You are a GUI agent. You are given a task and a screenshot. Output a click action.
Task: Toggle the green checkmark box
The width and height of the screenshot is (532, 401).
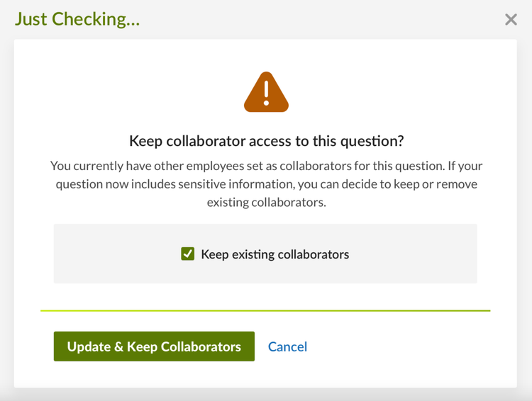click(x=188, y=254)
